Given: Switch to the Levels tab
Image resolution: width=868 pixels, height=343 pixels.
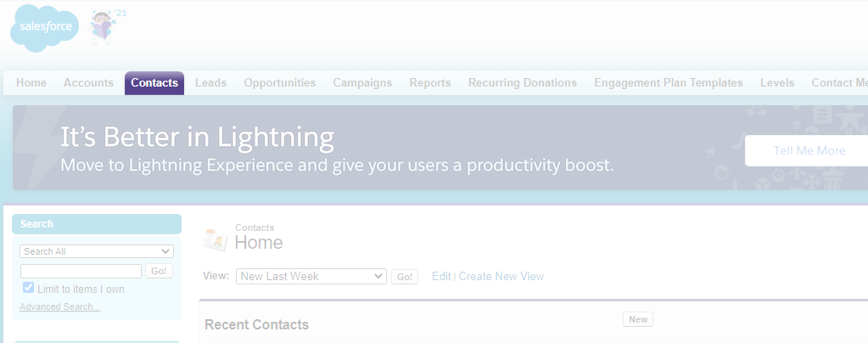Looking at the screenshot, I should [x=777, y=82].
